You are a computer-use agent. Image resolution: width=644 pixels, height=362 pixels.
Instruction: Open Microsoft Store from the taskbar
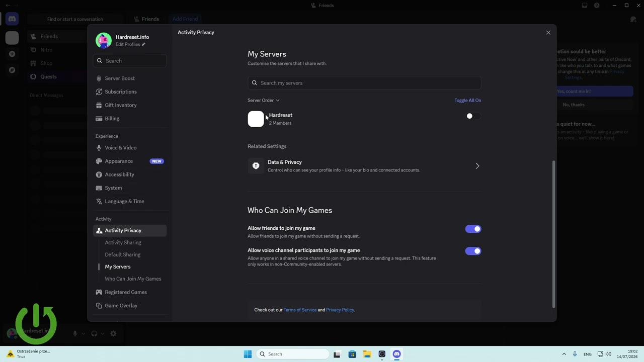tap(352, 354)
